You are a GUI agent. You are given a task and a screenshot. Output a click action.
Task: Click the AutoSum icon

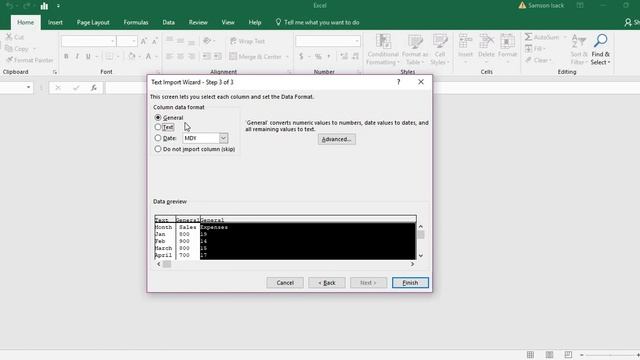(x=543, y=37)
